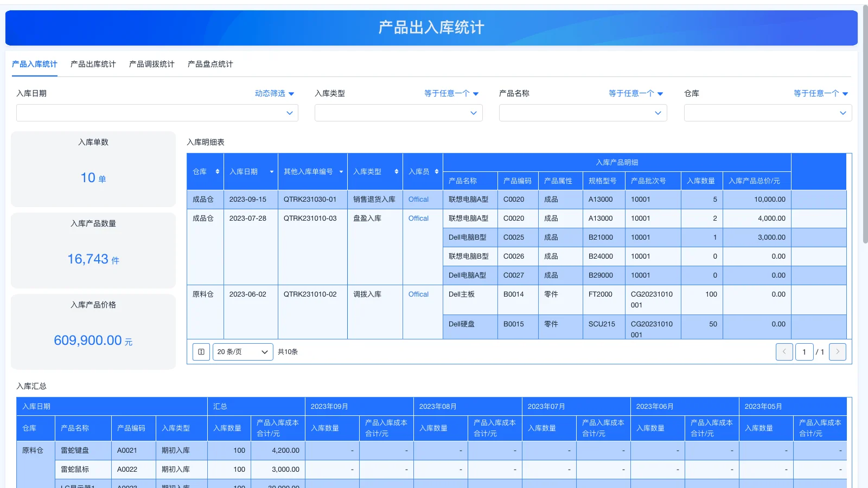868x488 pixels.
Task: Switch to the 产品出库统计 tab
Action: (92, 63)
